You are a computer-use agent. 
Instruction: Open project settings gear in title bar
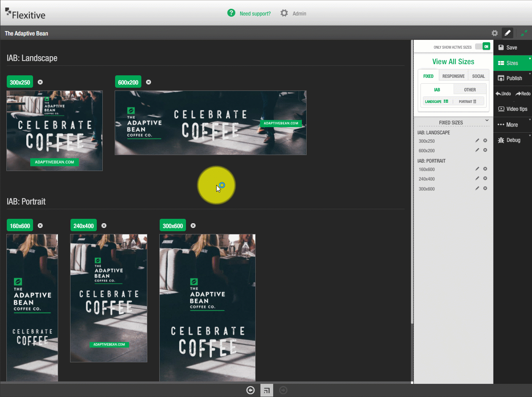point(495,33)
